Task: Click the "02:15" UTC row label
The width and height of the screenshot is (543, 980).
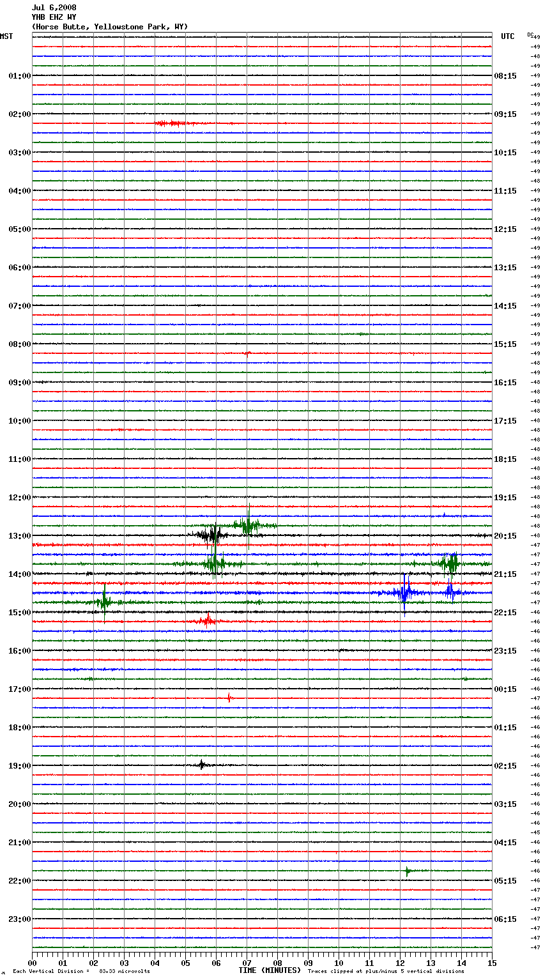Action: (505, 766)
